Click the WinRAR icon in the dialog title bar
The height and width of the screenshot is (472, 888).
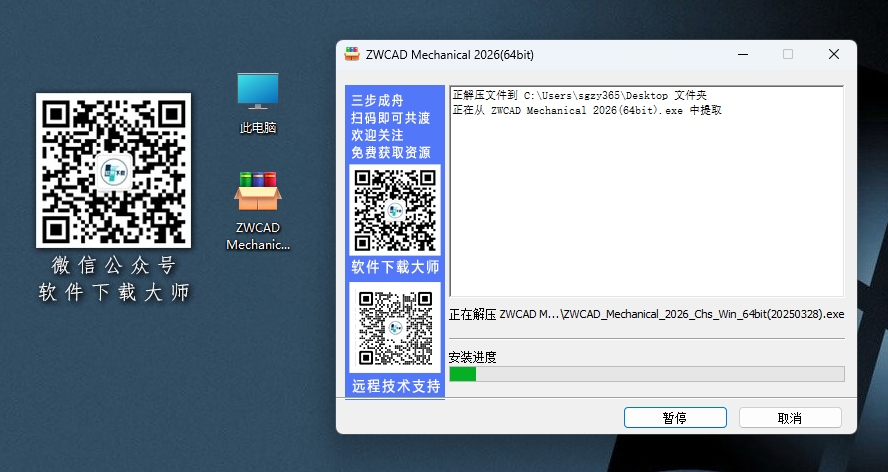click(x=352, y=54)
